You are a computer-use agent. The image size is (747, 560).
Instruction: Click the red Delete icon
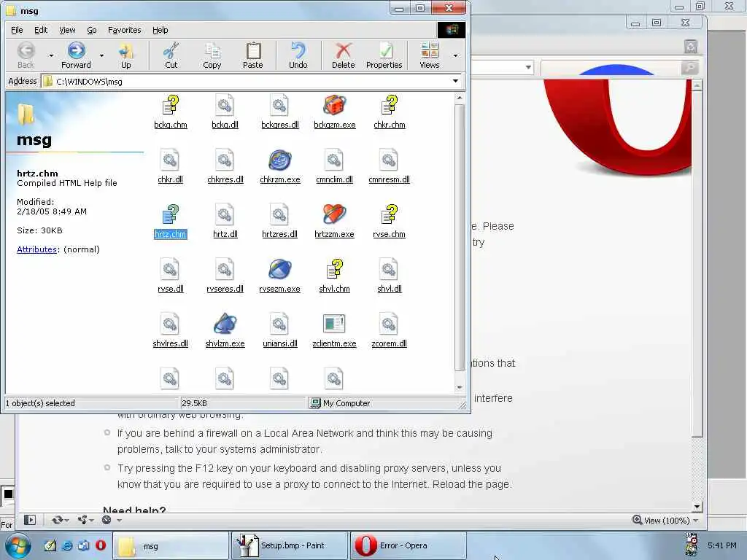[344, 50]
